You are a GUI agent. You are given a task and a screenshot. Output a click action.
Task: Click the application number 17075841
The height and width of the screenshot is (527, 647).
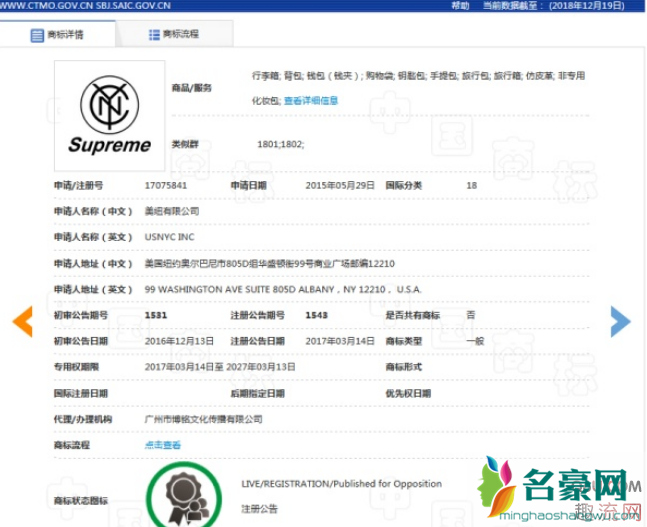[x=166, y=186]
